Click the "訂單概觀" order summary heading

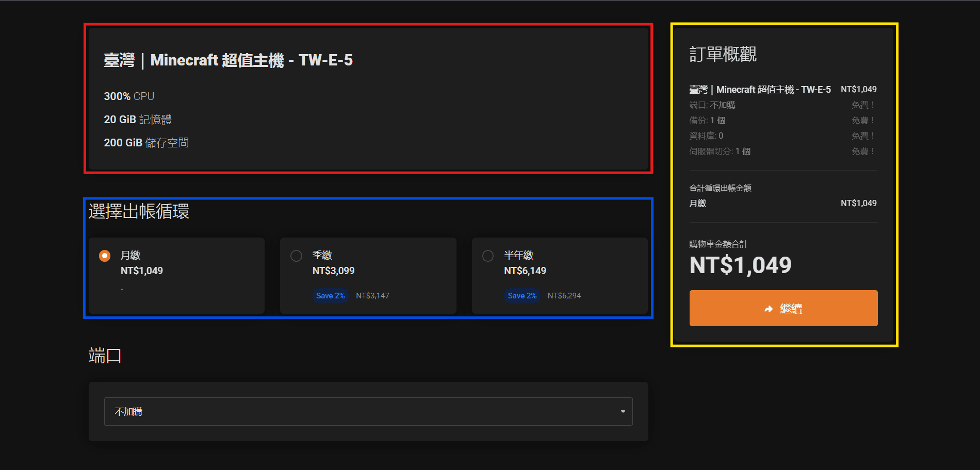[x=723, y=54]
